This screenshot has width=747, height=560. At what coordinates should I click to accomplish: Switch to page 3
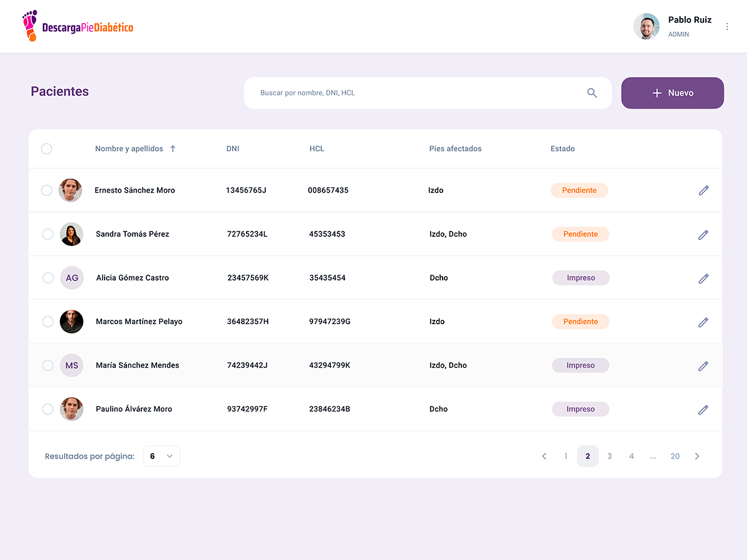pyautogui.click(x=609, y=456)
